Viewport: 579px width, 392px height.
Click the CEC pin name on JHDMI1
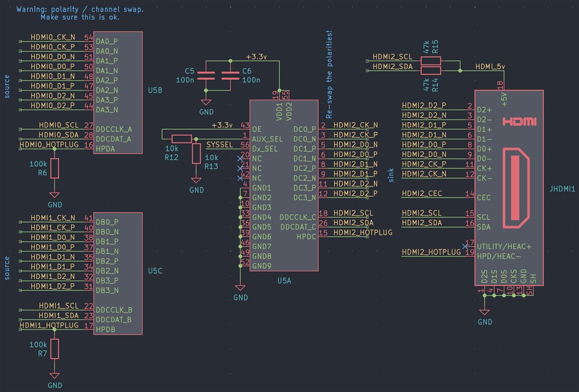(x=484, y=197)
